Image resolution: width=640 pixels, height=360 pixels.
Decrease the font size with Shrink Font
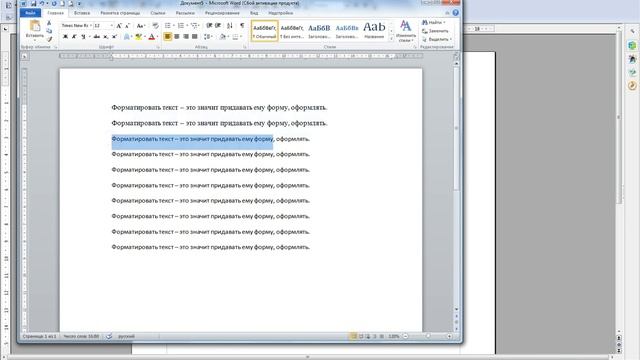tap(127, 26)
